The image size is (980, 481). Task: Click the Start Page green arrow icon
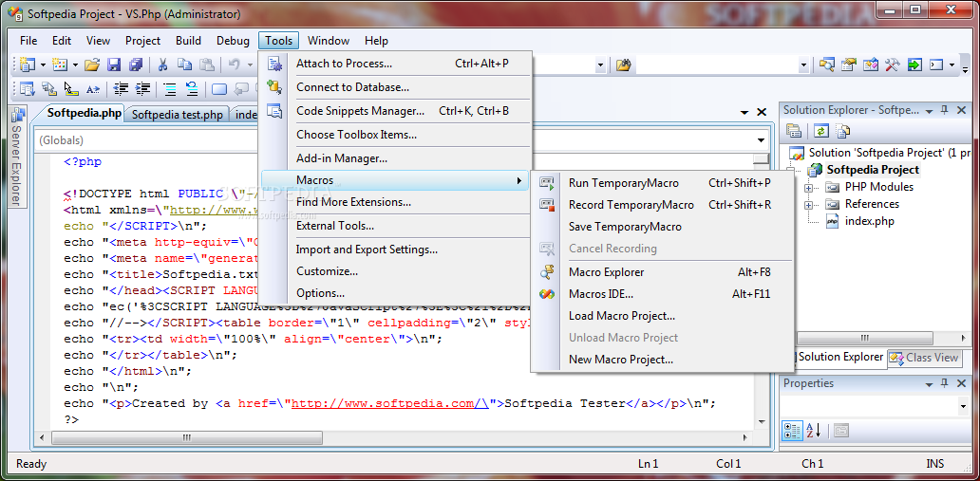(x=914, y=65)
